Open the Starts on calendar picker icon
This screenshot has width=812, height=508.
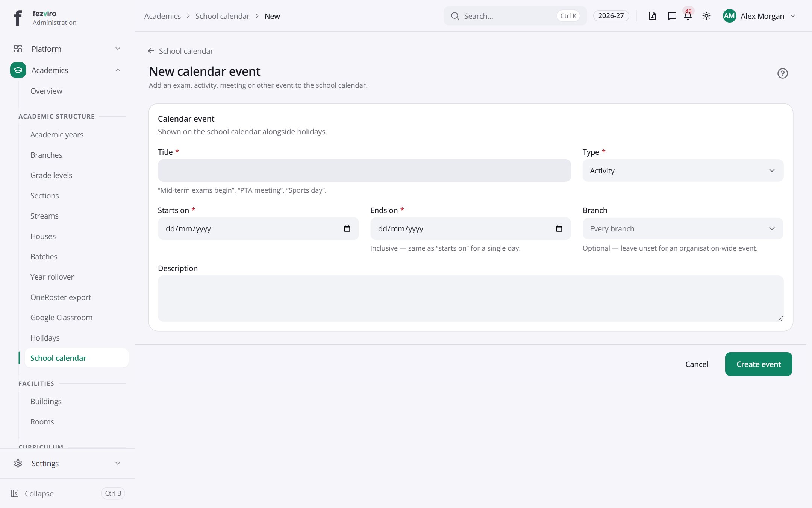pos(347,229)
